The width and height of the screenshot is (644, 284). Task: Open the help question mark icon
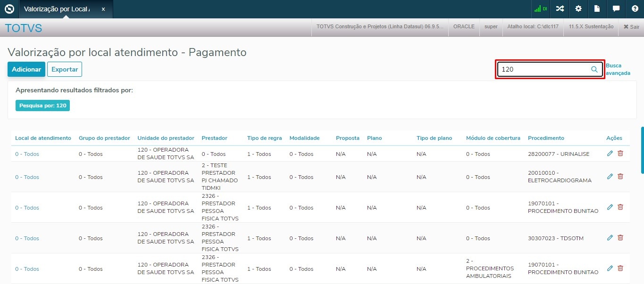(635, 9)
